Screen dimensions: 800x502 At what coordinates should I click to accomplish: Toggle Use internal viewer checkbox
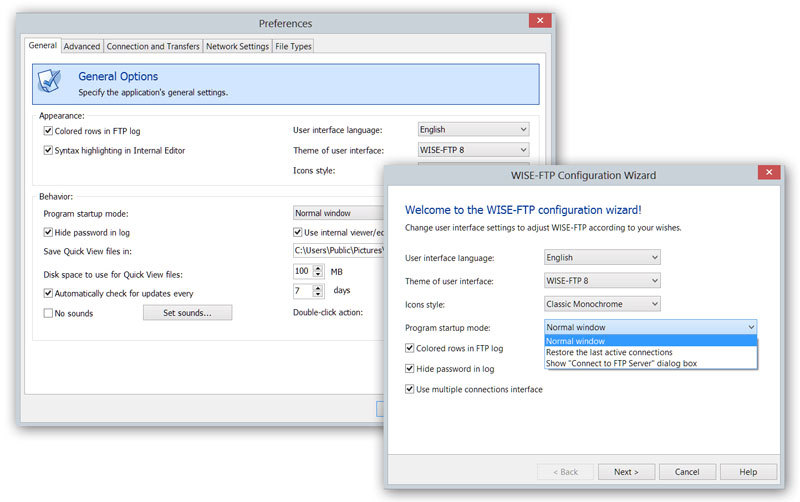tap(297, 232)
